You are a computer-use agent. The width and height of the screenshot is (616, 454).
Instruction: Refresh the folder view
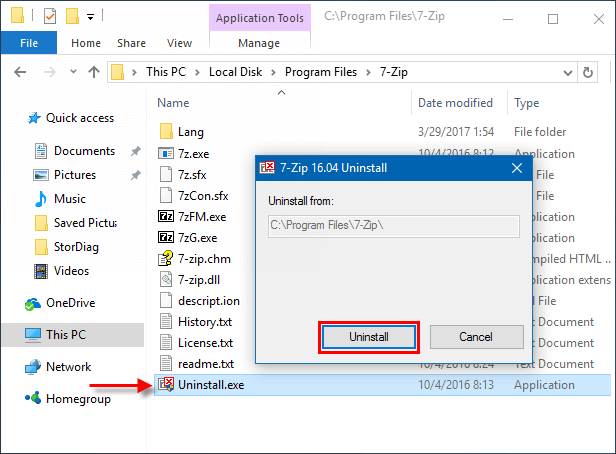coord(588,72)
